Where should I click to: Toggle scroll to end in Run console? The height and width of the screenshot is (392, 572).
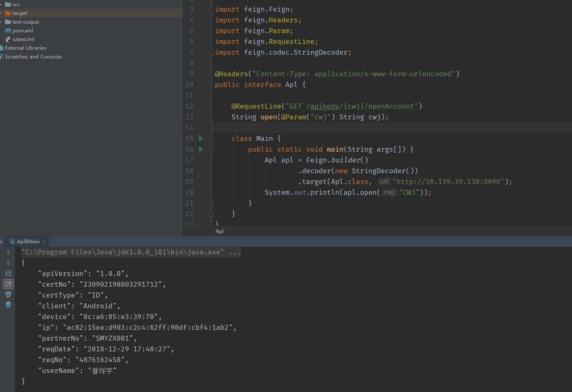click(x=8, y=284)
